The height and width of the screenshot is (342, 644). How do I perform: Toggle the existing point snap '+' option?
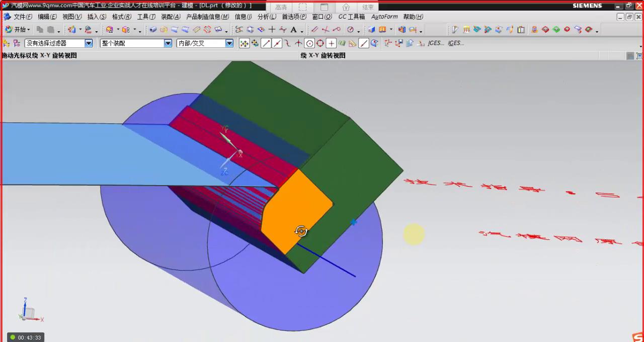pyautogui.click(x=331, y=43)
